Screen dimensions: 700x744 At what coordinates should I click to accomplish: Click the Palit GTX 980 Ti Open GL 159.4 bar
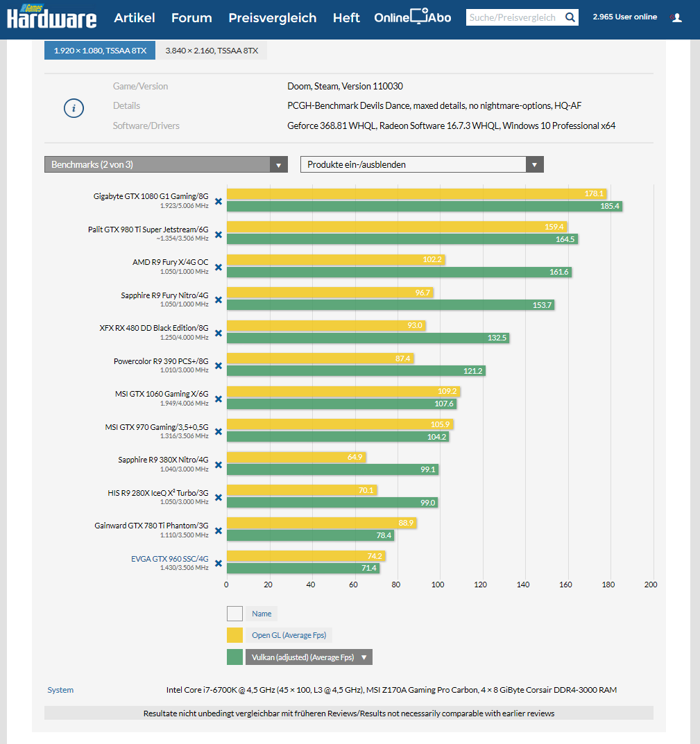click(397, 227)
